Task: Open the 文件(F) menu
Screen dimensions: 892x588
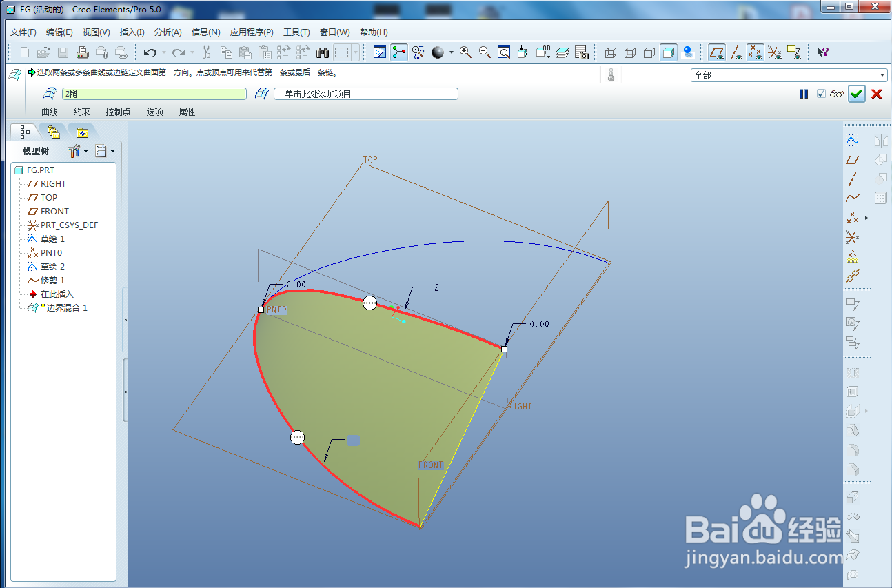Action: tap(23, 32)
